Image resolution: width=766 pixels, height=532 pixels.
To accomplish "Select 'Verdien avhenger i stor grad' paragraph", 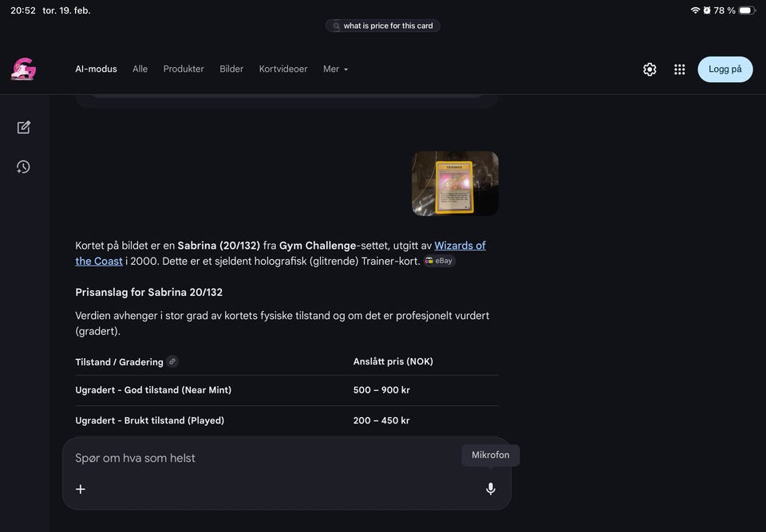I will coord(282,323).
